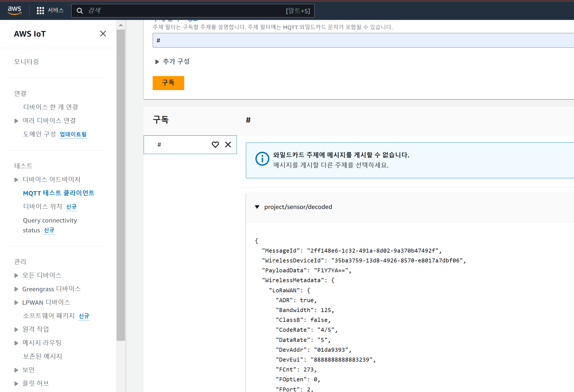574x392 pixels.
Task: Select MQTT 테스트 클라이언트
Action: (59, 193)
